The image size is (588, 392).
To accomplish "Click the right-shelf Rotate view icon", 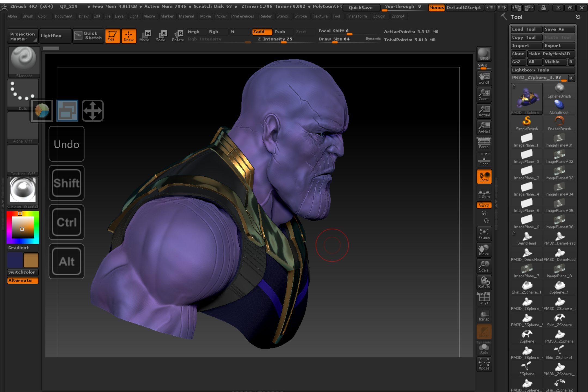I will point(484,283).
